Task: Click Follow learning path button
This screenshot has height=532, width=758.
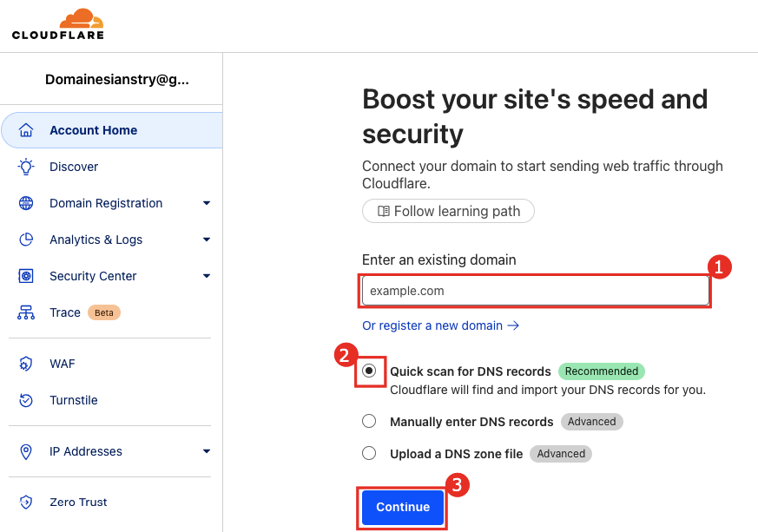Action: click(448, 211)
